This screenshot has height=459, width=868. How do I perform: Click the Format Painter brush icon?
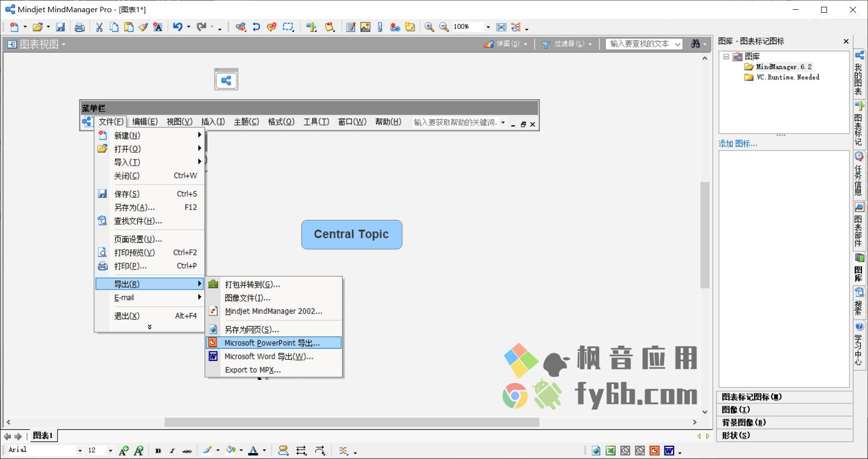click(143, 27)
